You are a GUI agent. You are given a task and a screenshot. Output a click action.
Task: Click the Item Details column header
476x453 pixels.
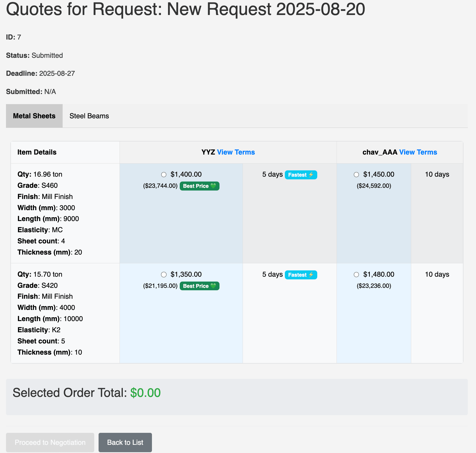tap(37, 152)
